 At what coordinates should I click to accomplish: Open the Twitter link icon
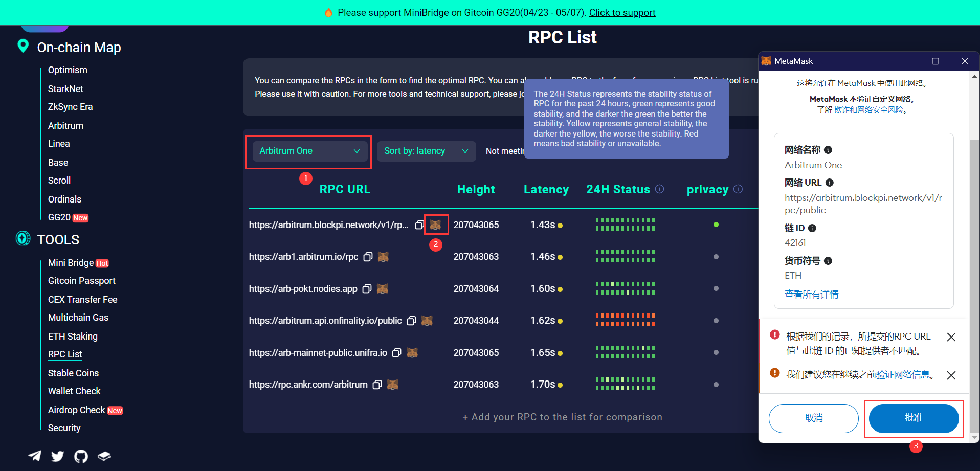[x=58, y=456]
